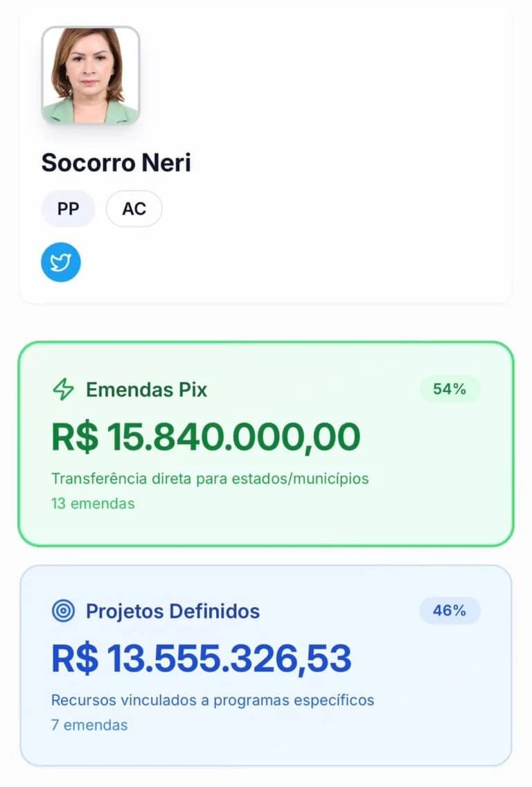Click the Emendas Pix title
Viewport: 532px width, 787px height.
point(146,389)
